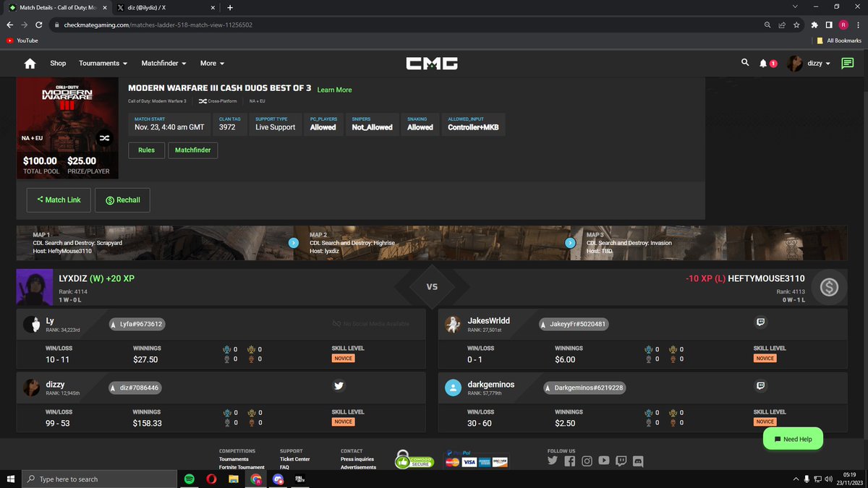Open darkgeminos player name
The width and height of the screenshot is (868, 488).
tap(491, 385)
